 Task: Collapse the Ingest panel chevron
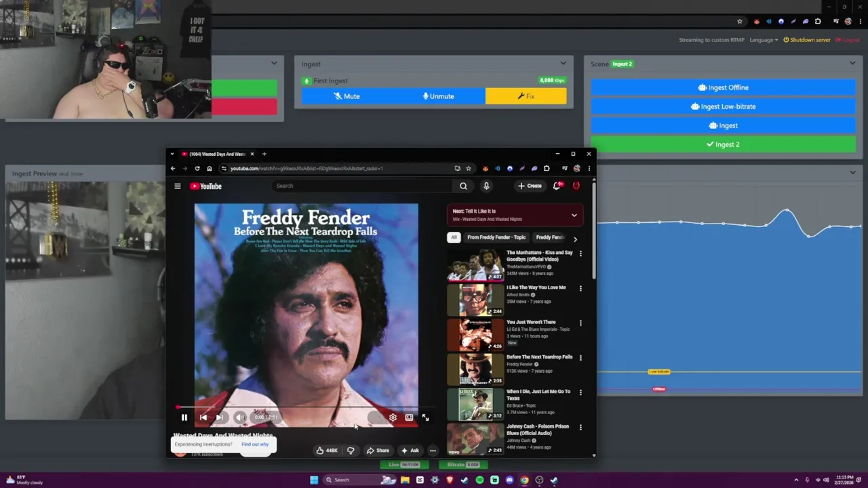click(563, 64)
